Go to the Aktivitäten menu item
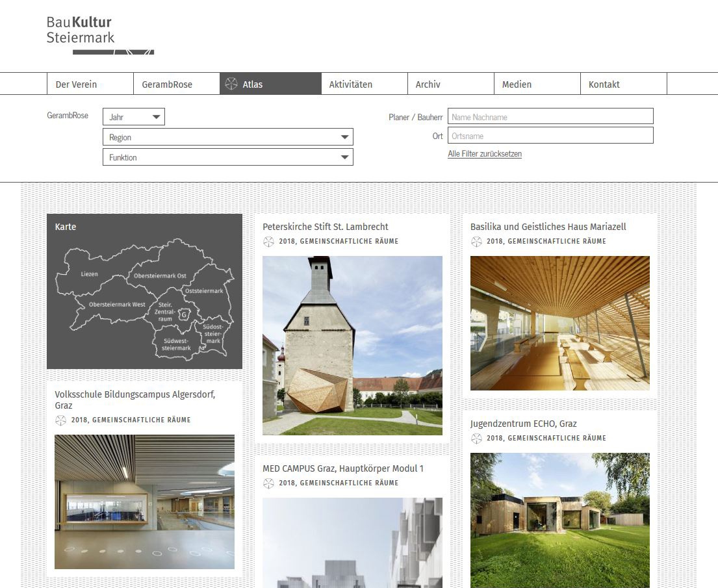 pyautogui.click(x=351, y=84)
